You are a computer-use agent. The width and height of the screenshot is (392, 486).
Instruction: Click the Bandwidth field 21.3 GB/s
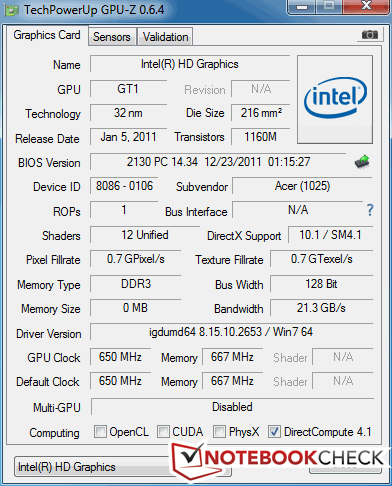(x=322, y=308)
